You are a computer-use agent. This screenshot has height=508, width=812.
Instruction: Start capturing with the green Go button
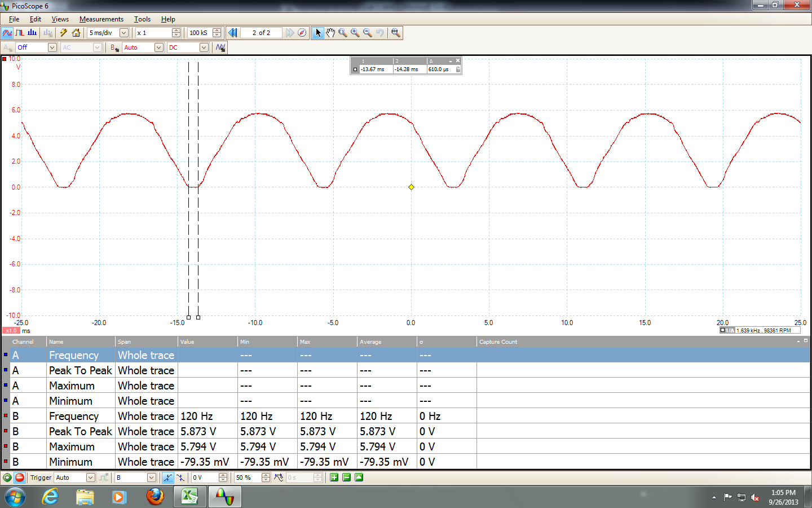point(7,478)
